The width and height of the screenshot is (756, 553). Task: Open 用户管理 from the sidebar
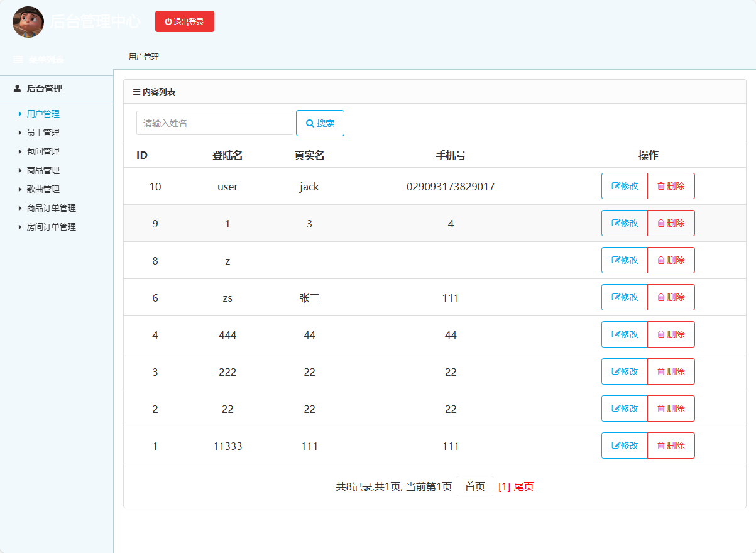pyautogui.click(x=42, y=114)
